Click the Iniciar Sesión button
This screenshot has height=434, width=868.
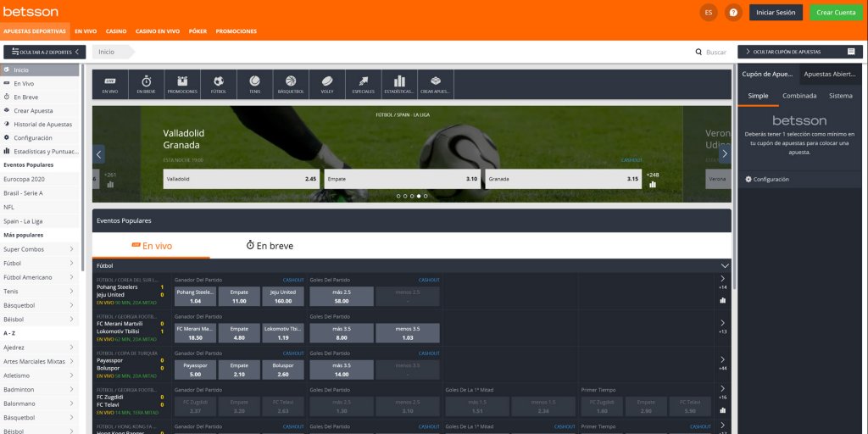pos(776,12)
